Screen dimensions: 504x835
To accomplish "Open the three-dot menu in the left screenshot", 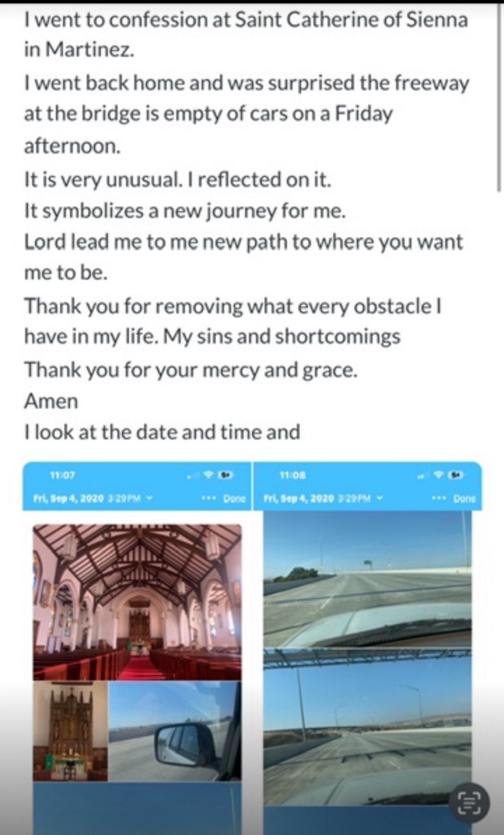I will 207,497.
